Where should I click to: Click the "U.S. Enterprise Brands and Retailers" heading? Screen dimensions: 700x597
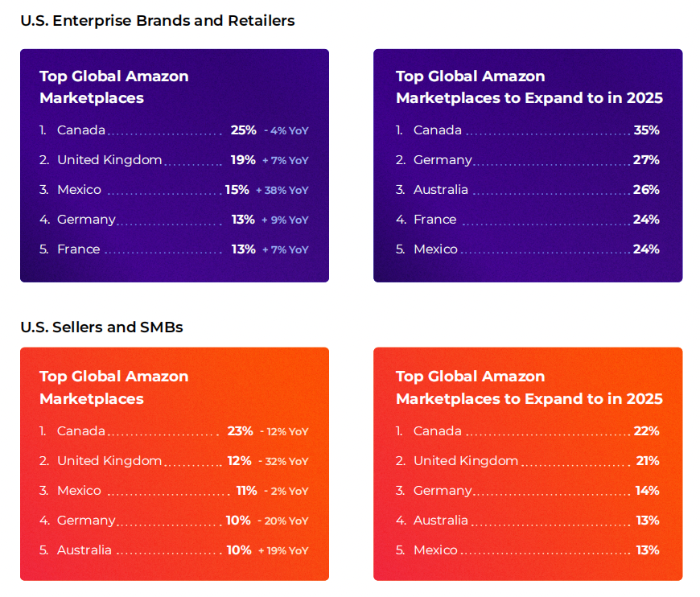tap(158, 21)
